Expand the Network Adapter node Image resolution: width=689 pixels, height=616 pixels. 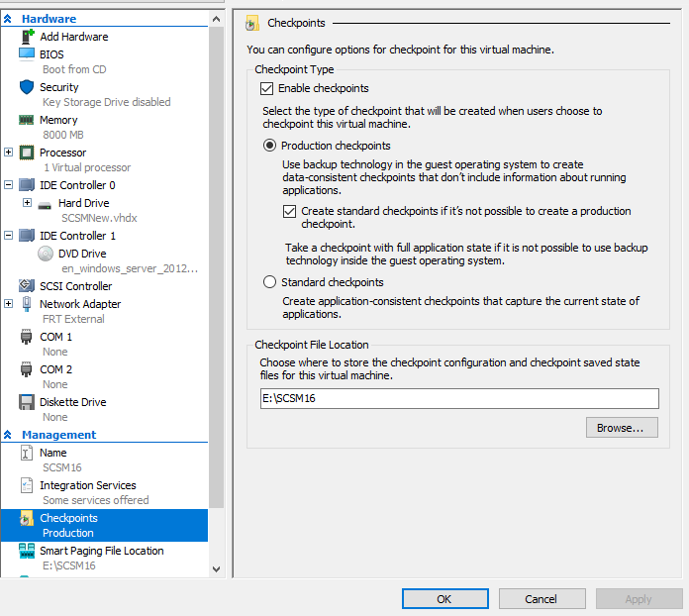(x=8, y=303)
